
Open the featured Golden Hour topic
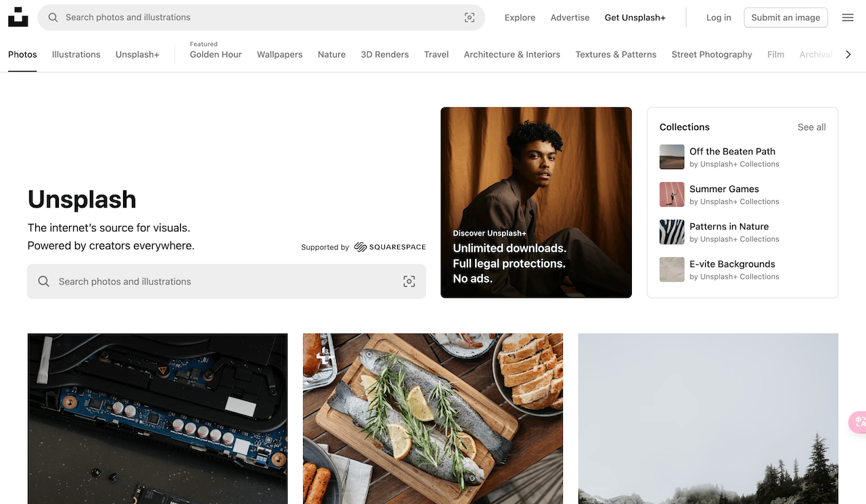pos(216,55)
